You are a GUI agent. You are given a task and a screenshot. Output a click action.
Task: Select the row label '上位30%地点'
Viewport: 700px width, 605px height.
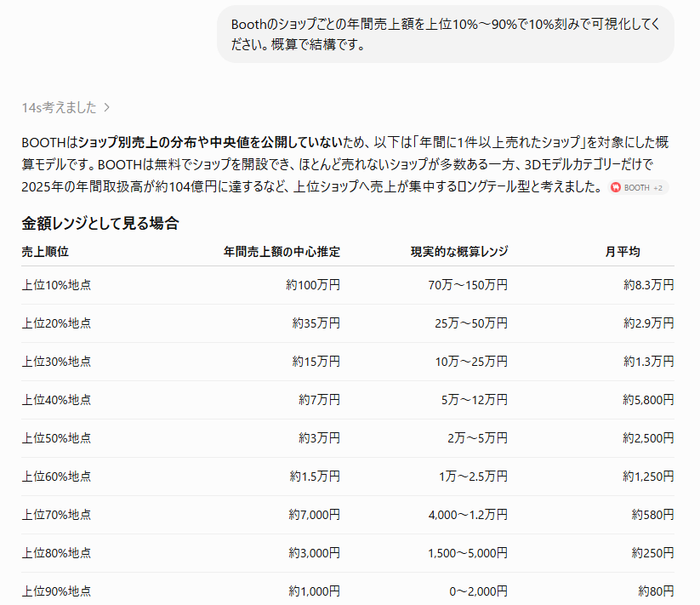(56, 362)
